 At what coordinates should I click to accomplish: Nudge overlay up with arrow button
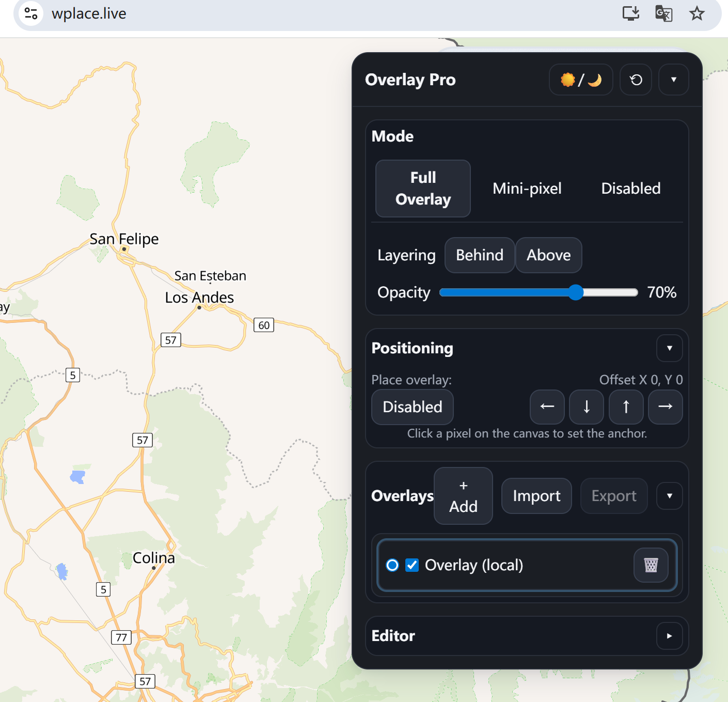[x=626, y=407]
